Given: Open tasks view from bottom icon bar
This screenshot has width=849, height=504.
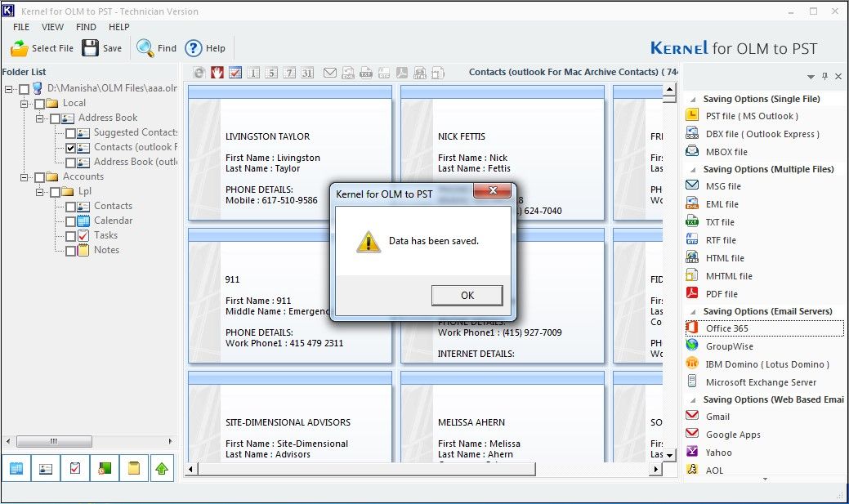Looking at the screenshot, I should click(74, 468).
